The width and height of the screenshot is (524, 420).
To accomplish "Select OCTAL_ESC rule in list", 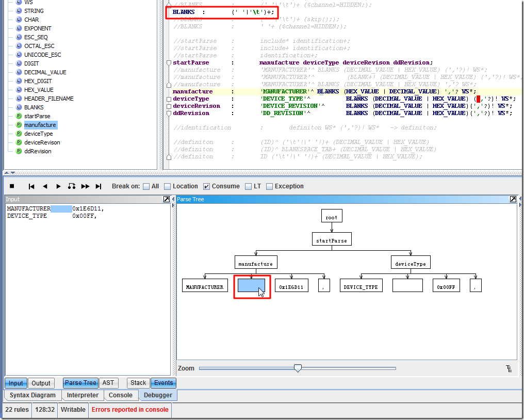I will point(39,46).
